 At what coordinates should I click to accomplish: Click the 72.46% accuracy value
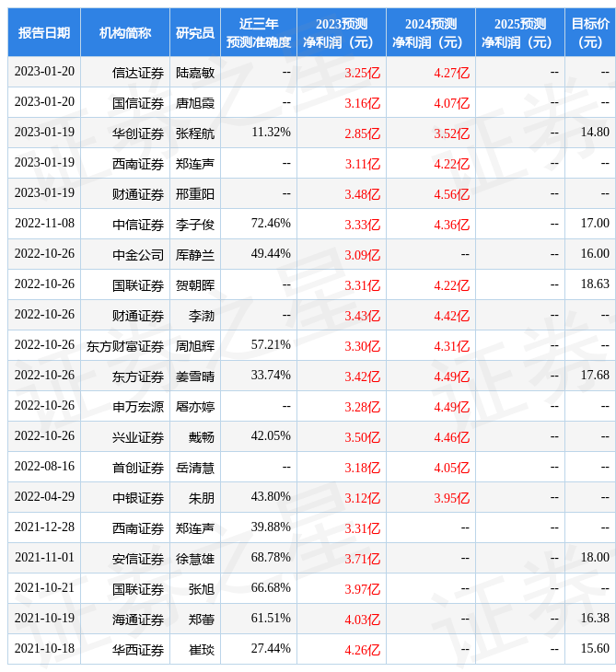coord(271,224)
